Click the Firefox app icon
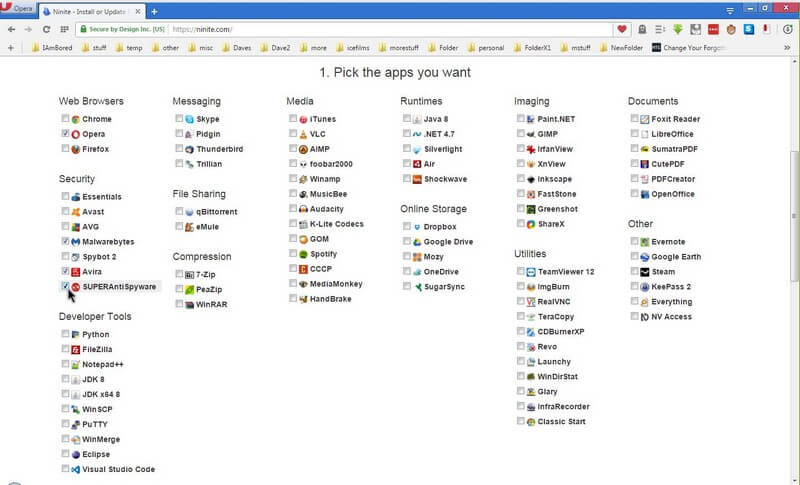Image resolution: width=800 pixels, height=485 pixels. point(76,149)
